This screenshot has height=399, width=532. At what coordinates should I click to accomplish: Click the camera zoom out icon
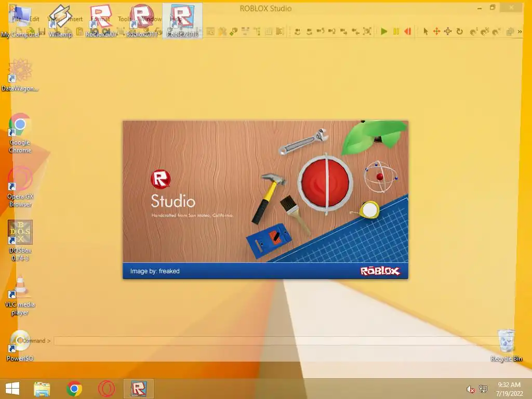click(x=355, y=32)
